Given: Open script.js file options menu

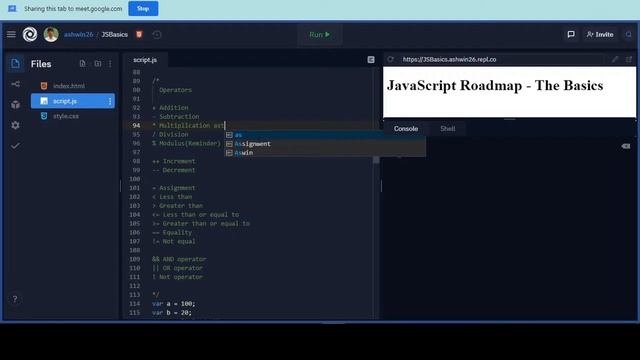Looking at the screenshot, I should click(110, 101).
